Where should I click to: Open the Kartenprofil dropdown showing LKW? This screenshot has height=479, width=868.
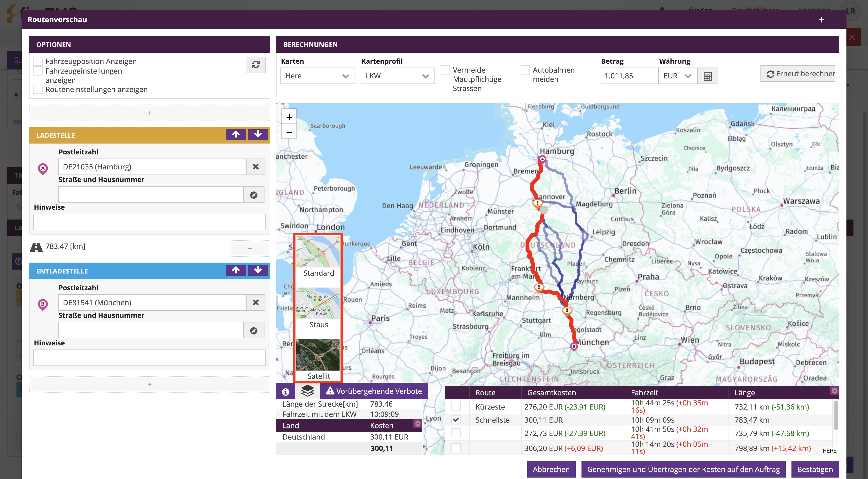pos(397,76)
